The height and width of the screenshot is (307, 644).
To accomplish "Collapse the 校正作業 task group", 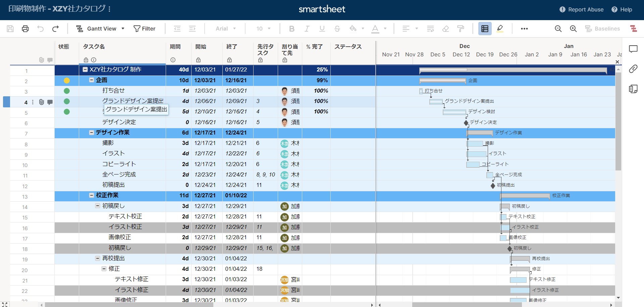I will (91, 195).
